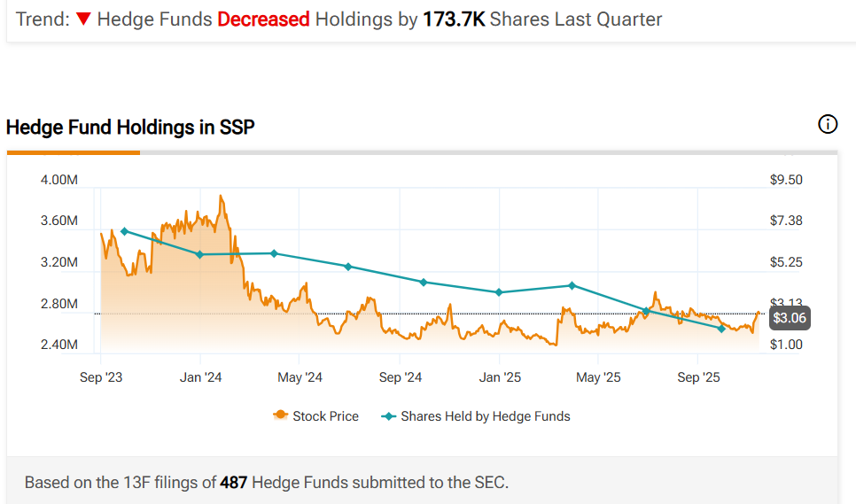Click the May '25 axis label
Image resolution: width=856 pixels, height=504 pixels.
(x=599, y=377)
